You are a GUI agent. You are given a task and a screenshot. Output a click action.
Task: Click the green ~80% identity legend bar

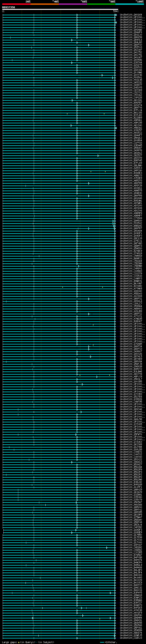coord(101,4)
